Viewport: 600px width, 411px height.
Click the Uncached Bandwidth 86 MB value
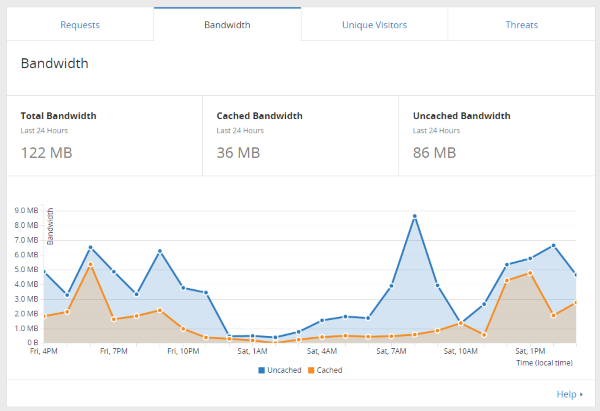(434, 153)
